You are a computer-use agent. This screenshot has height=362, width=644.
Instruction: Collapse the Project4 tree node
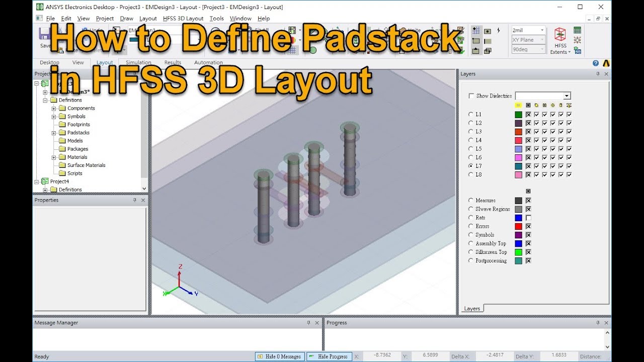(37, 182)
